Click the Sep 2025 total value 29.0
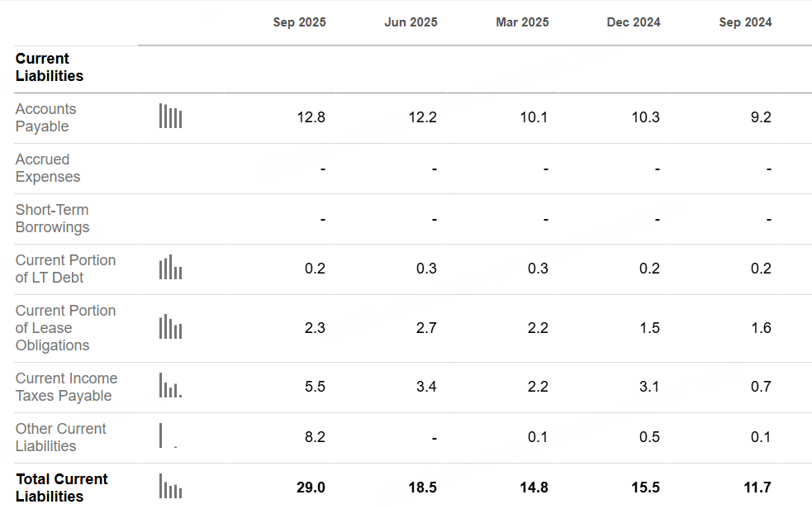 [311, 488]
